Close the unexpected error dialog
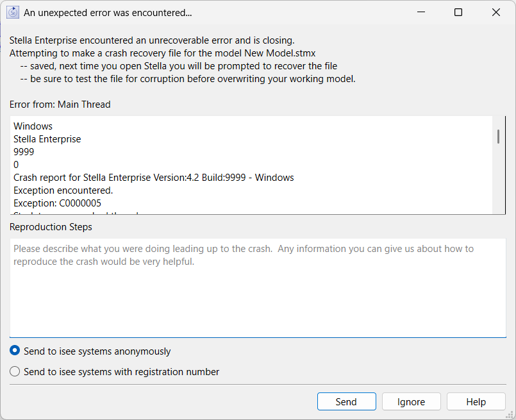 [x=496, y=12]
